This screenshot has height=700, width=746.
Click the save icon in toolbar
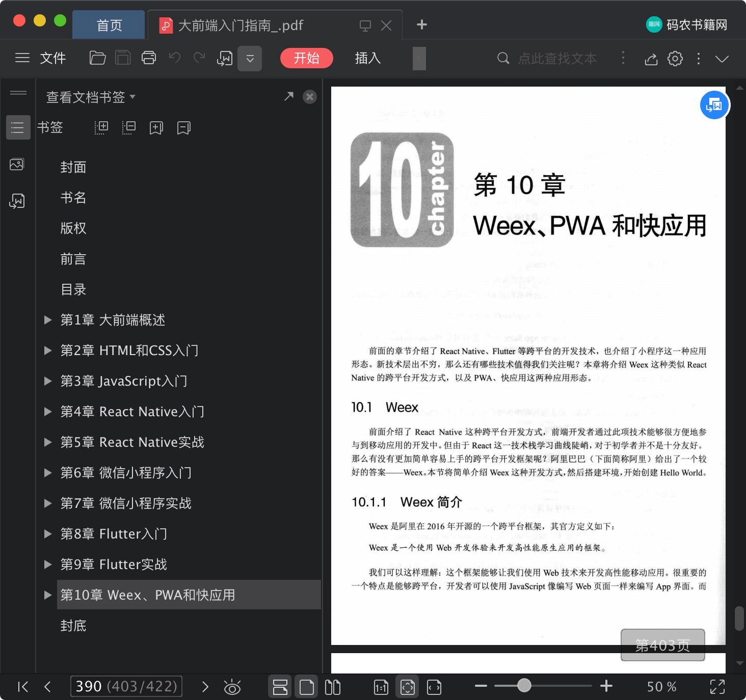click(x=123, y=58)
